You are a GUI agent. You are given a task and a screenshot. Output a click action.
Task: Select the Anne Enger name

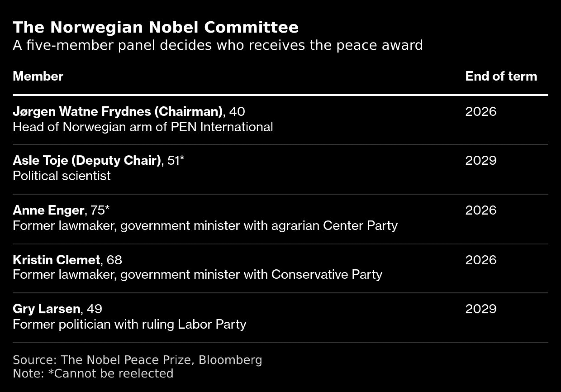[x=49, y=210]
